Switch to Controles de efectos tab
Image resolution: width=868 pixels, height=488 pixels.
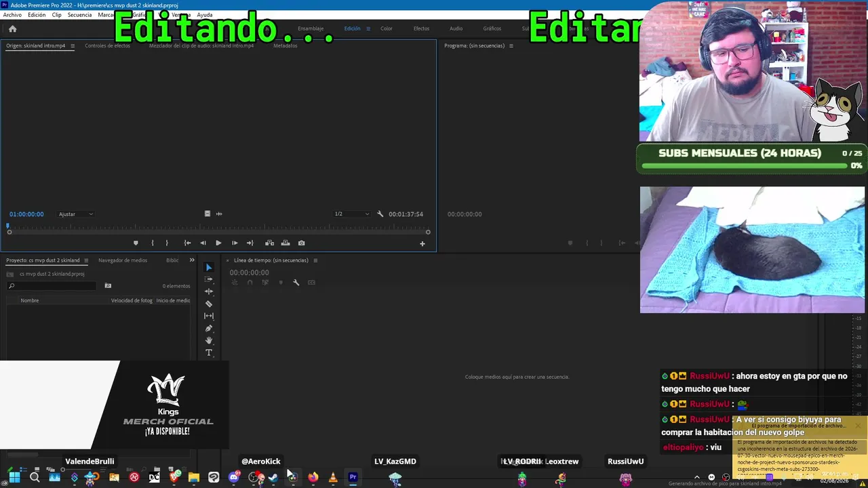pos(107,46)
